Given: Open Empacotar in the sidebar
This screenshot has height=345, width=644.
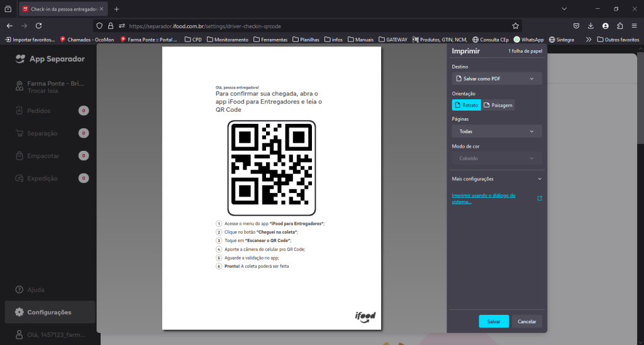Looking at the screenshot, I should (50, 156).
